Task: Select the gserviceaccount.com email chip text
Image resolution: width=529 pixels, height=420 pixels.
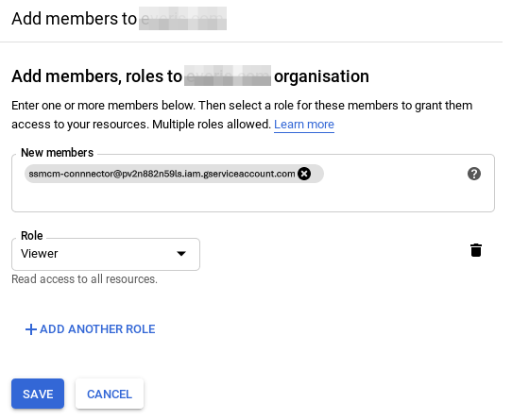Action: [162, 174]
